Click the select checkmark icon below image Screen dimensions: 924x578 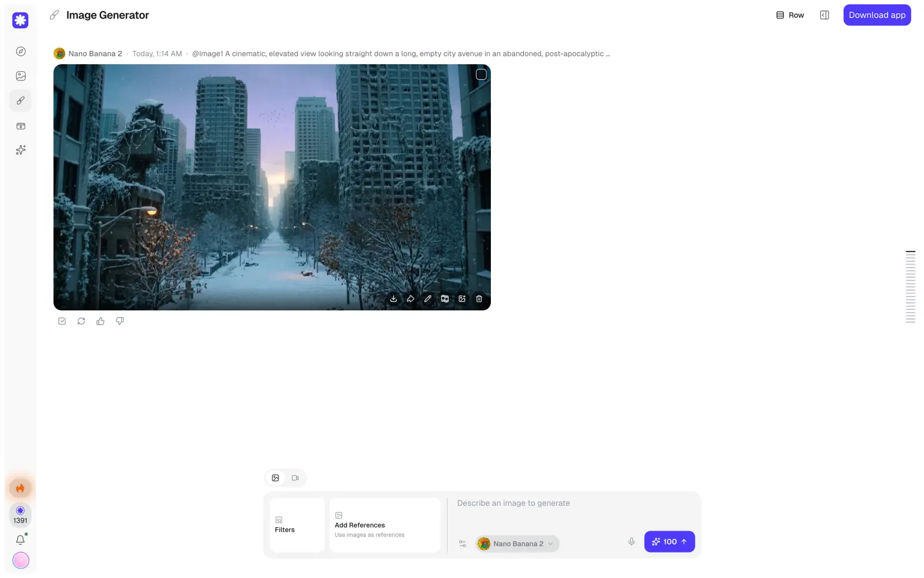[62, 321]
